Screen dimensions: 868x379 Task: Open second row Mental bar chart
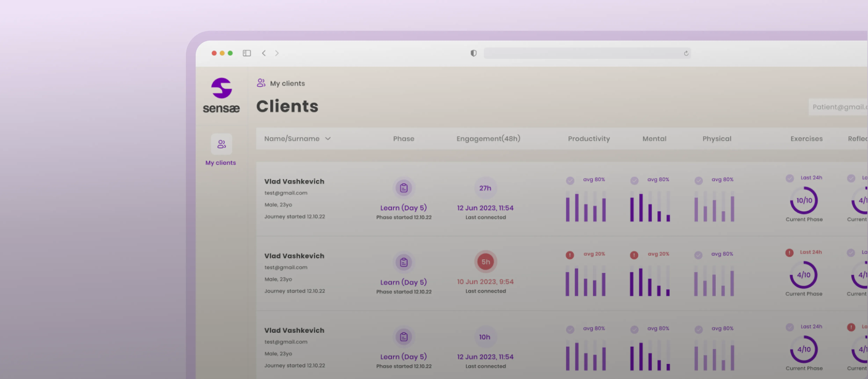pos(650,281)
